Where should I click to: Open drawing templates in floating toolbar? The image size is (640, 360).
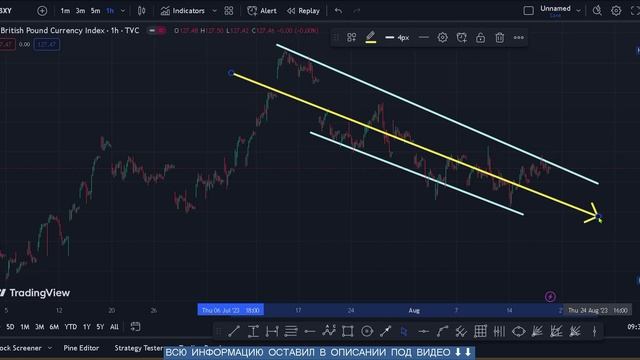pos(351,38)
